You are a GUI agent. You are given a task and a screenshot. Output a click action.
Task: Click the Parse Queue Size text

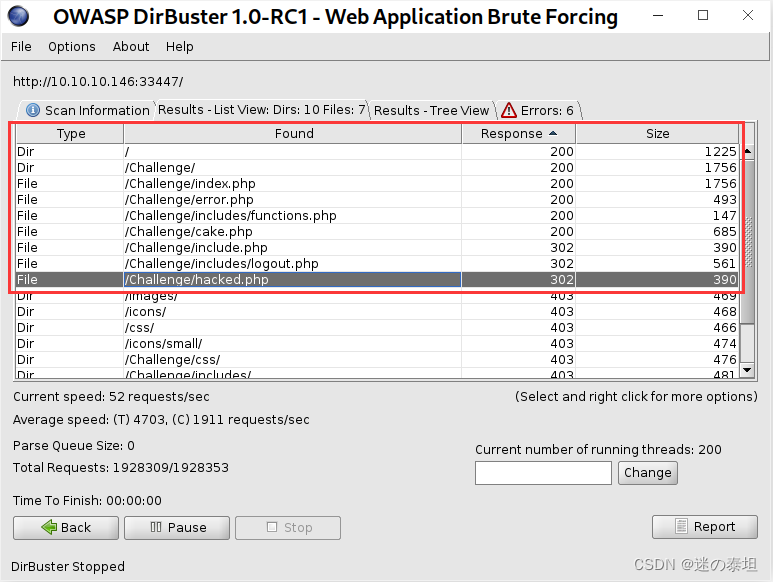coord(74,445)
